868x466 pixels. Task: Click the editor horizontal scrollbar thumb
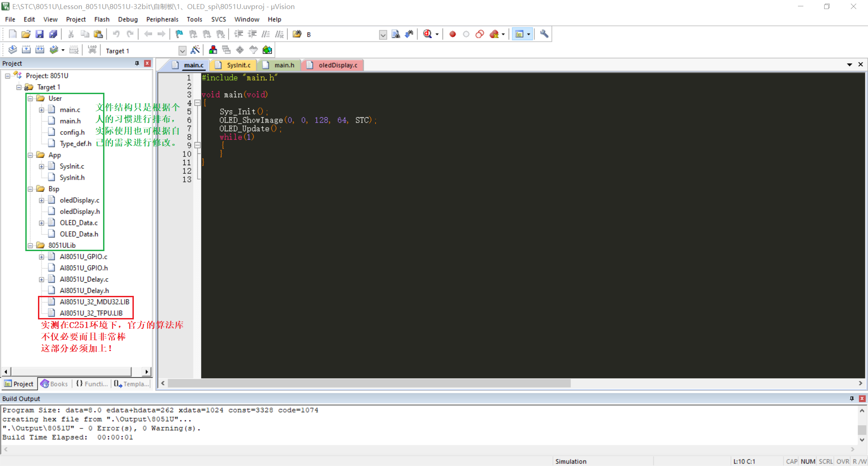coord(369,383)
